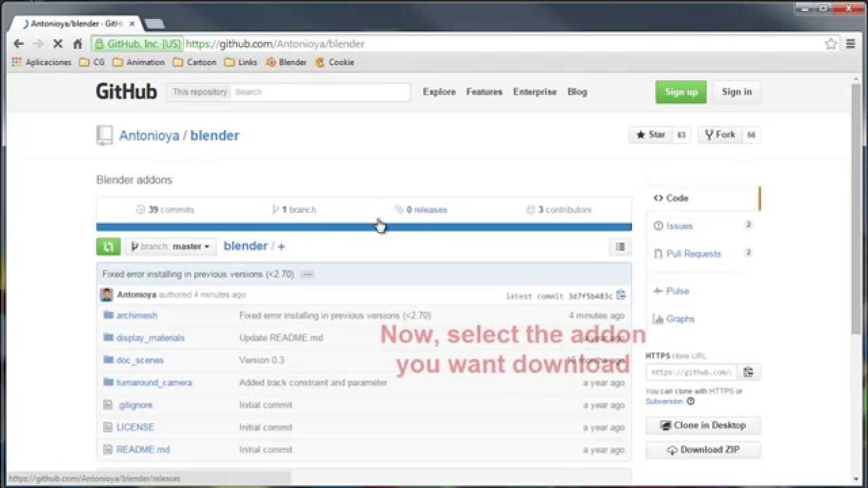
Task: Click the browser back arrow
Action: pos(18,43)
